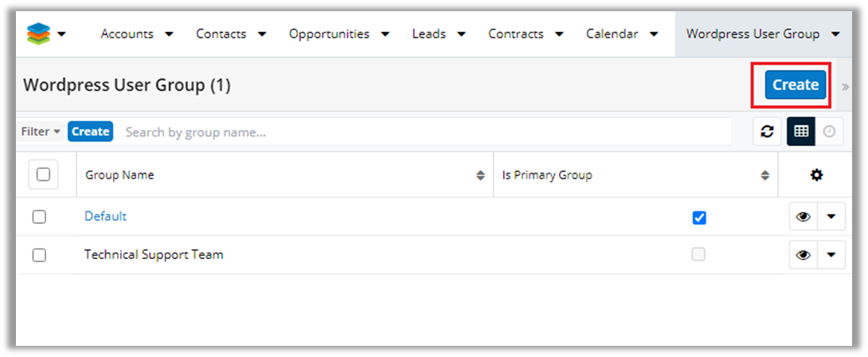Expand the Wordpress User Group menu arrow

[835, 34]
